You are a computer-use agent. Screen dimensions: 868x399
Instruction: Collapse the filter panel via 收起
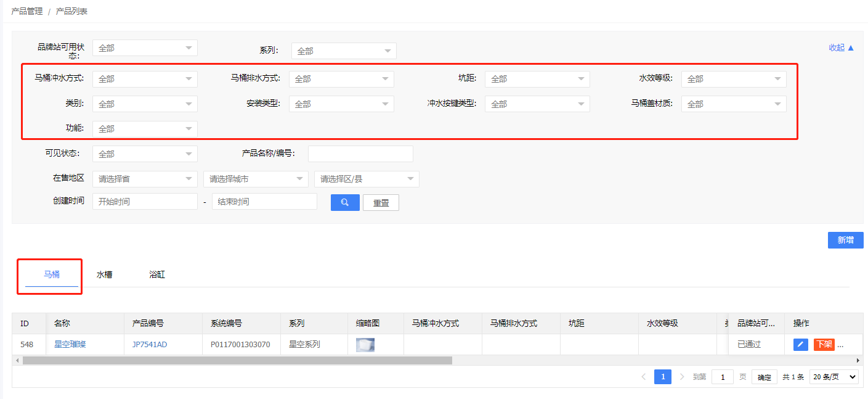click(x=841, y=47)
